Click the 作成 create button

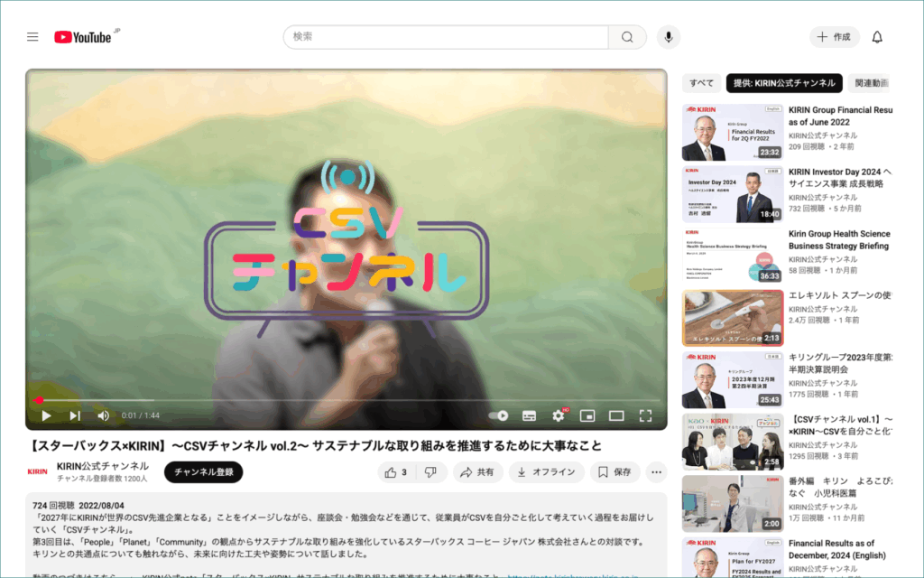(x=835, y=37)
